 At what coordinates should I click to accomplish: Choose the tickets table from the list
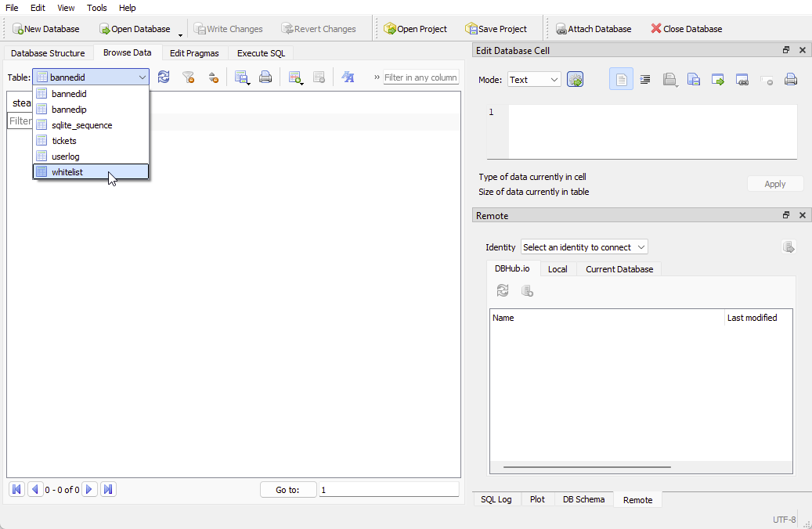(x=64, y=141)
